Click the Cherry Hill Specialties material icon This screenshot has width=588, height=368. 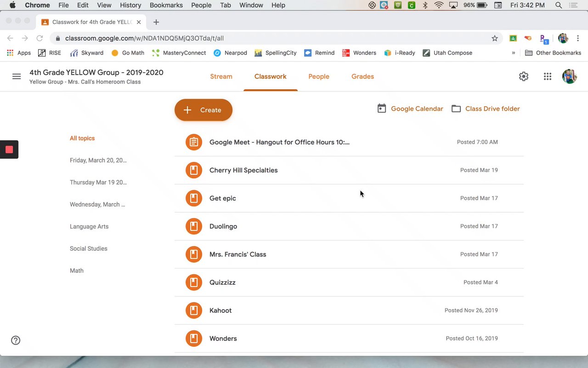194,170
